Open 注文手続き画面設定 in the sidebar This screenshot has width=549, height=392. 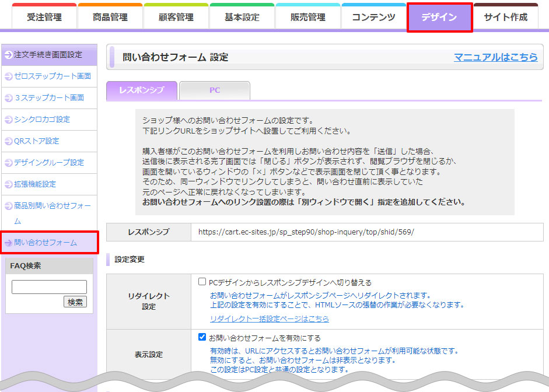(49, 55)
